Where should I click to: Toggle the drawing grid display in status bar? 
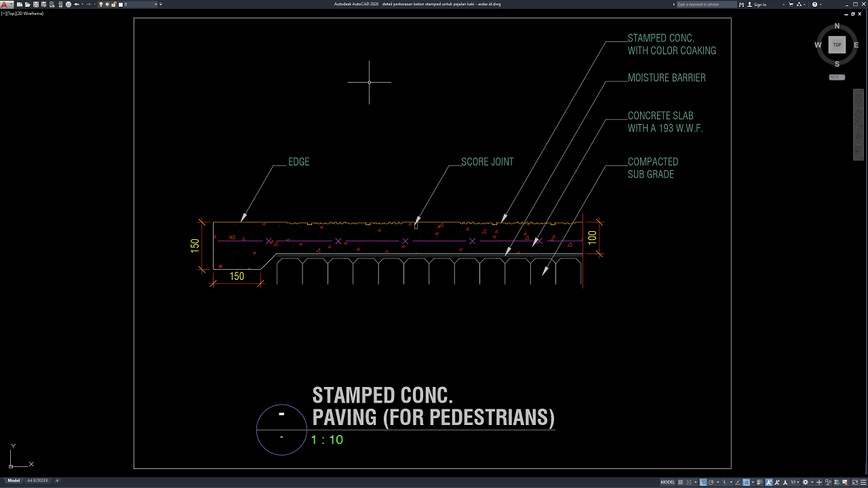681,482
